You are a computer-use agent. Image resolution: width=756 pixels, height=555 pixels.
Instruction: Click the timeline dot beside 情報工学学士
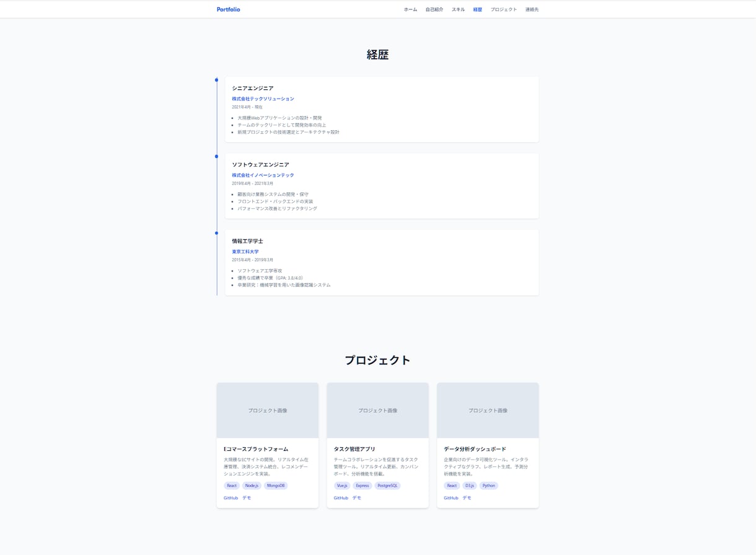click(x=216, y=233)
